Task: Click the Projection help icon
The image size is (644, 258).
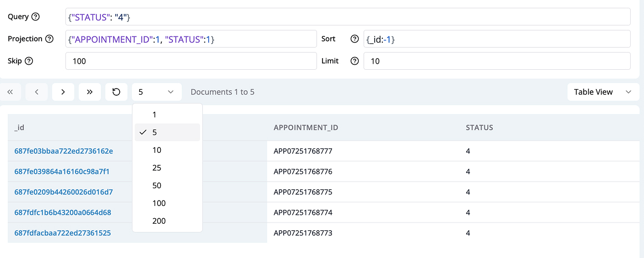Action: pos(49,39)
